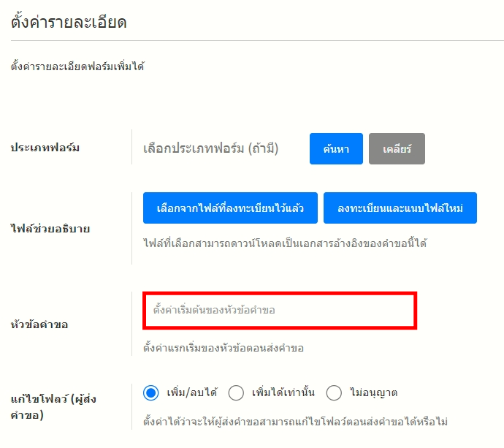Click the ไฟล์ช่วยอธิบาย field label

point(50,229)
